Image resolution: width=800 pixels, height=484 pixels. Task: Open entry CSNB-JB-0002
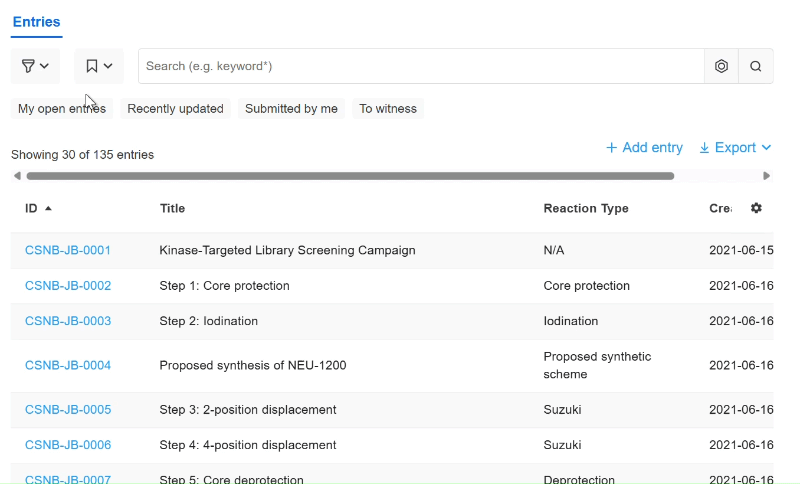click(68, 286)
